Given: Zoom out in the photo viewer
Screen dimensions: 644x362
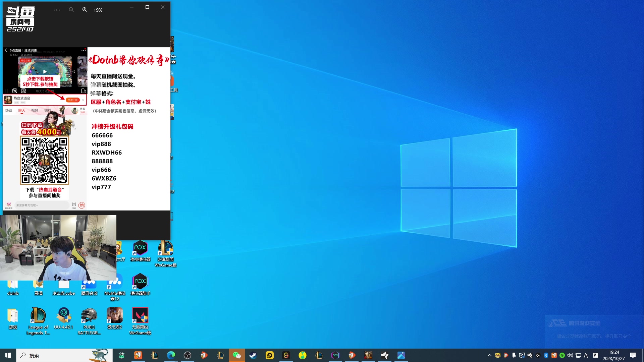Looking at the screenshot, I should (x=71, y=10).
